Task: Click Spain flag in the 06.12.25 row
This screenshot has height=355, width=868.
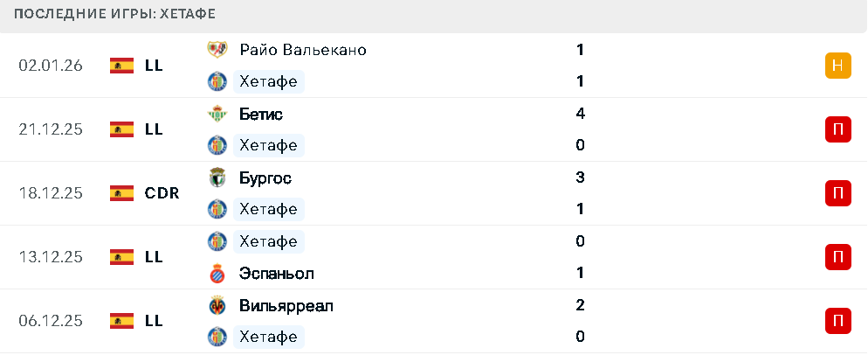Action: click(x=121, y=321)
